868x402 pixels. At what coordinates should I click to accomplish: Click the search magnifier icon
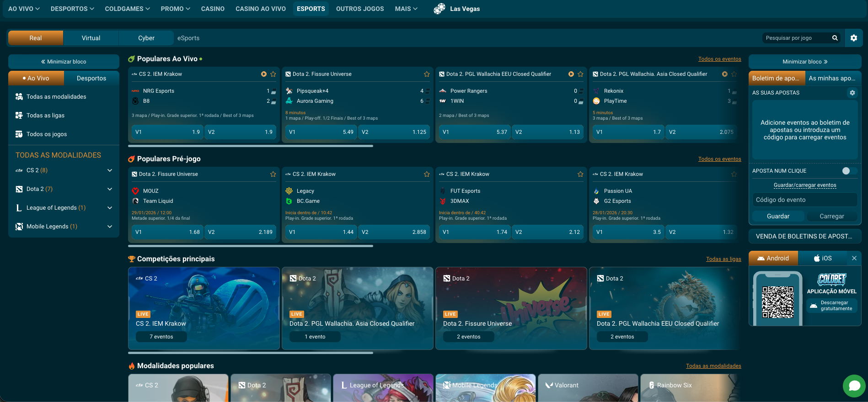835,38
